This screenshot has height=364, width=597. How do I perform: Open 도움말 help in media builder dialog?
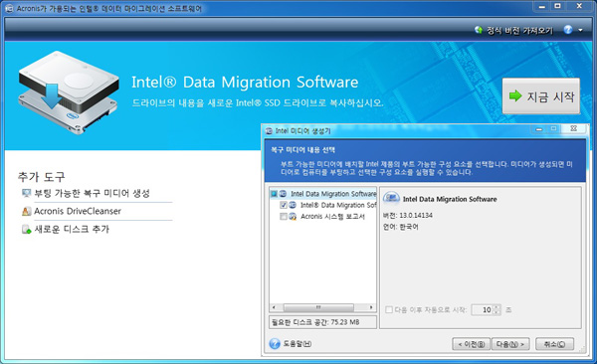tap(291, 343)
